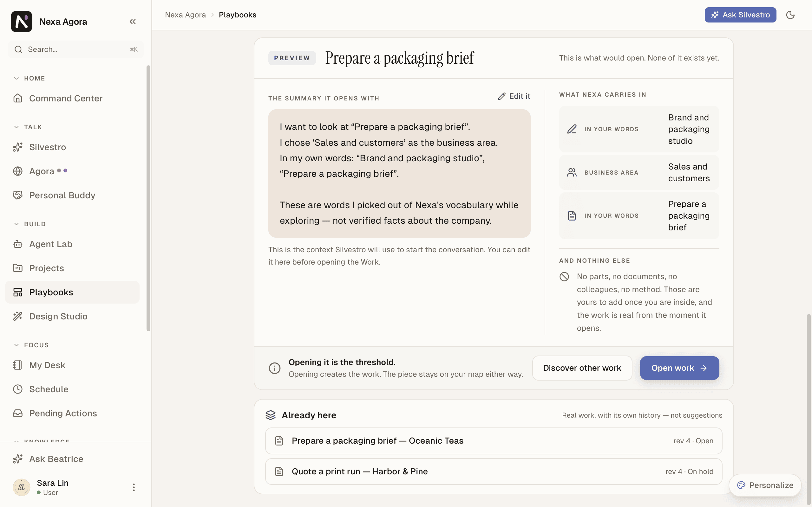The image size is (812, 507).
Task: Open Personal Buddy handshake icon
Action: point(18,195)
